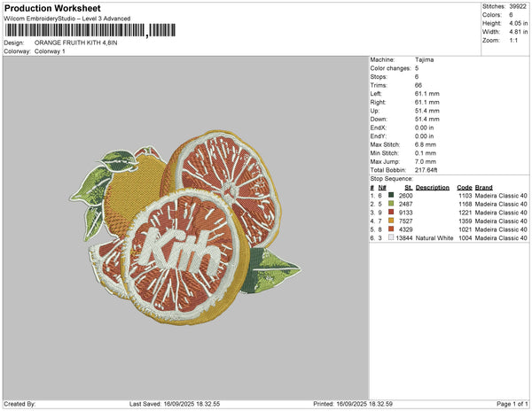Click the 'Stop Sequence:' heading
The width and height of the screenshot is (532, 411).
(x=392, y=179)
